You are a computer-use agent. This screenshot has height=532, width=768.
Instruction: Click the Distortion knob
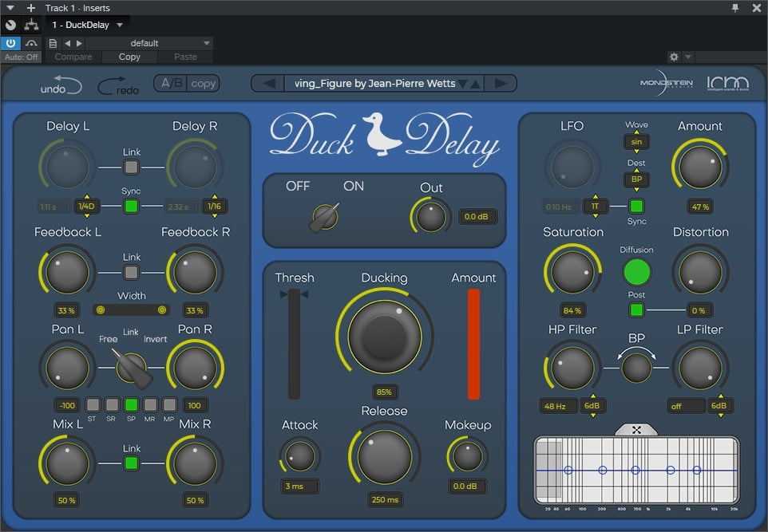click(x=700, y=272)
